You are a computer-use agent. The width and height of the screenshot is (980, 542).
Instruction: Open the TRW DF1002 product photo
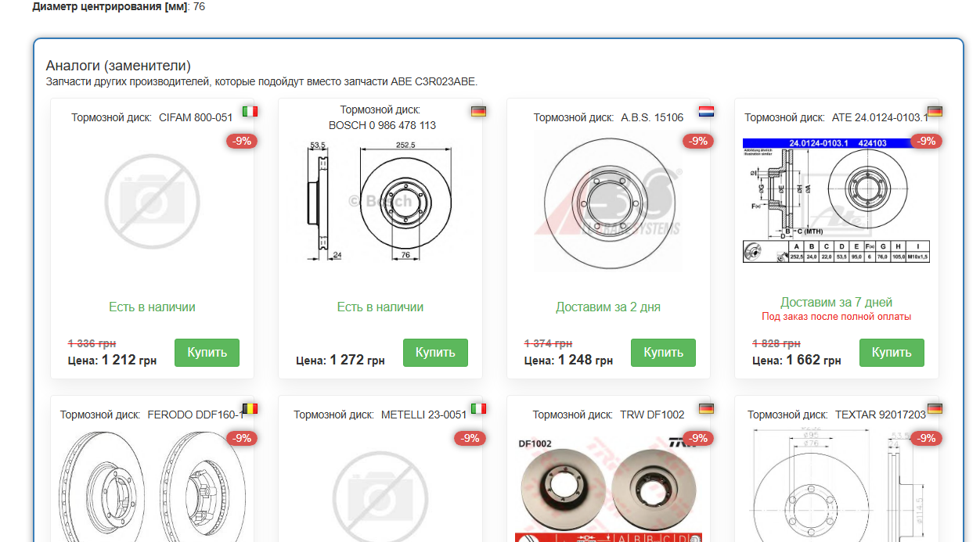tap(609, 489)
